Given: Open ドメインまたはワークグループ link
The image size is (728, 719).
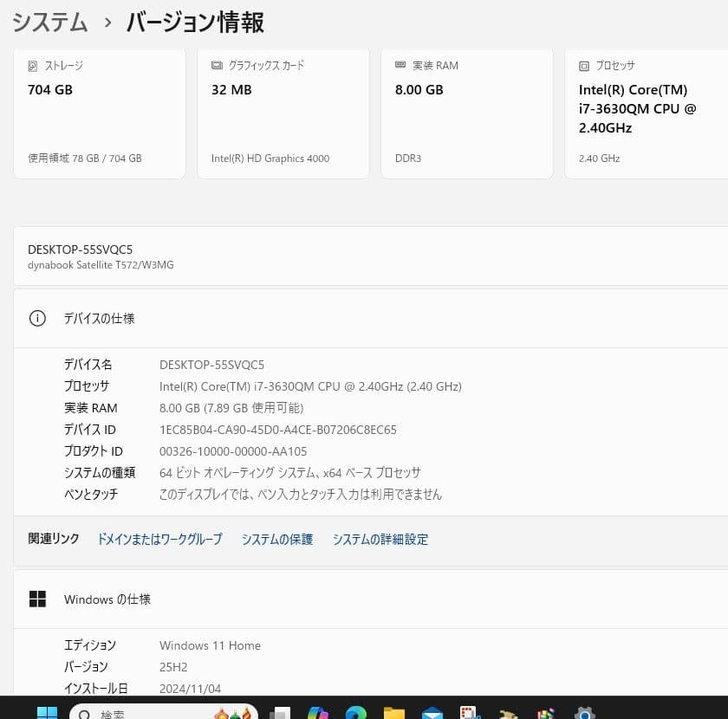Looking at the screenshot, I should (159, 539).
